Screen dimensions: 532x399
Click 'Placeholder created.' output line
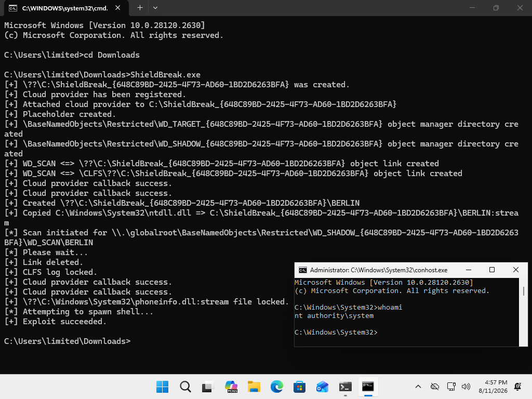coord(60,114)
